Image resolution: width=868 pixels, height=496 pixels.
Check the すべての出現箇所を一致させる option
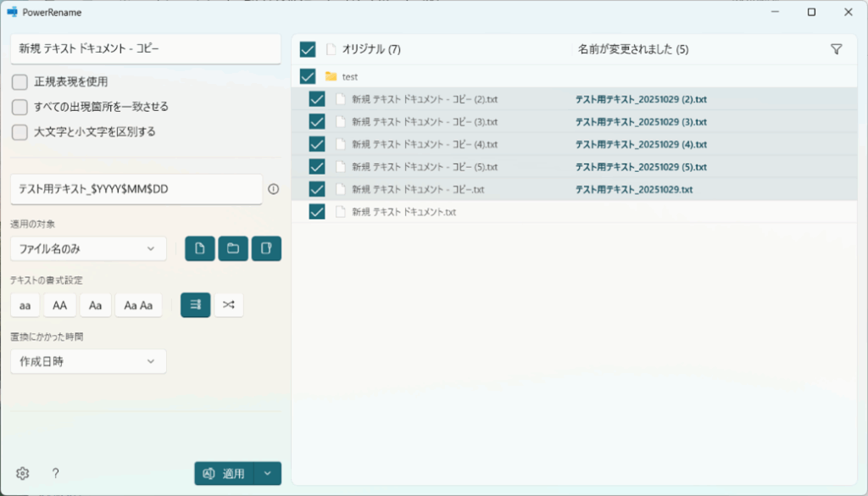coord(19,107)
